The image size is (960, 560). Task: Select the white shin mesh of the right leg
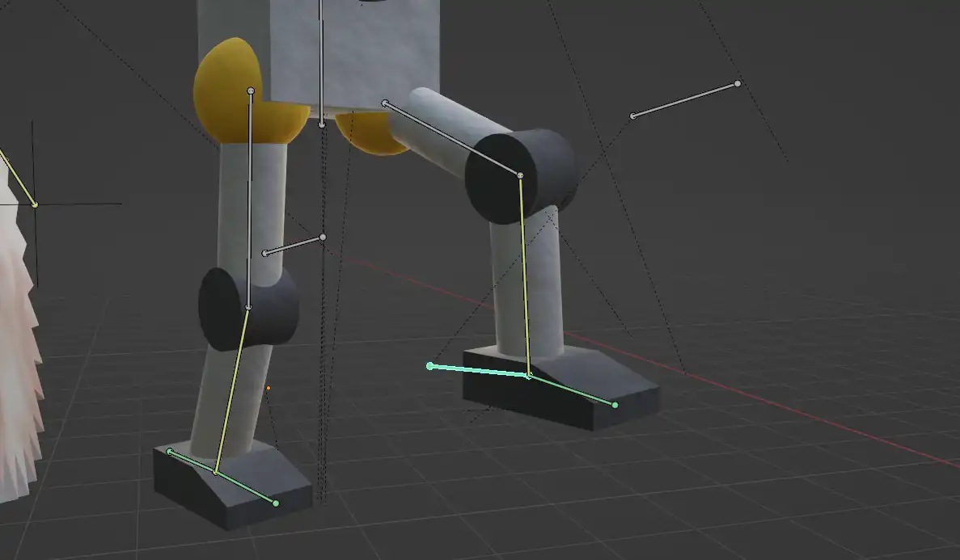550,283
